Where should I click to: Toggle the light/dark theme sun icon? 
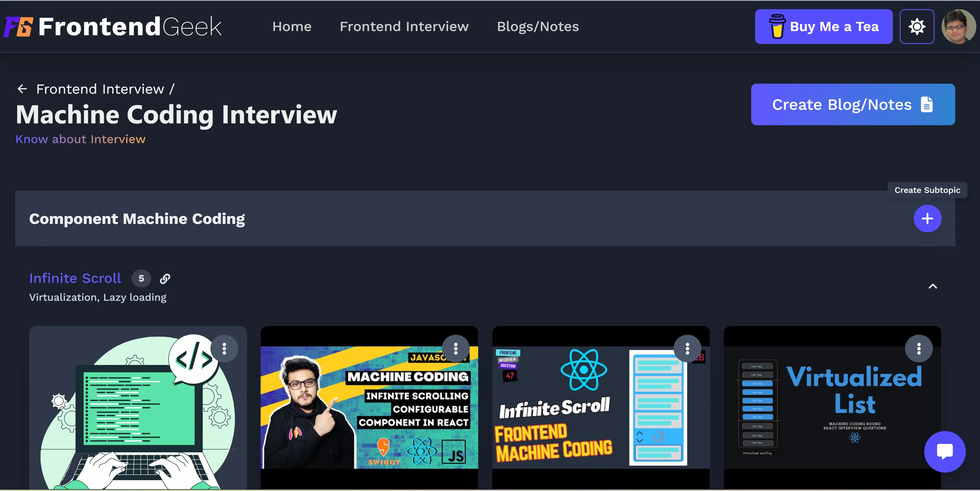pyautogui.click(x=917, y=27)
